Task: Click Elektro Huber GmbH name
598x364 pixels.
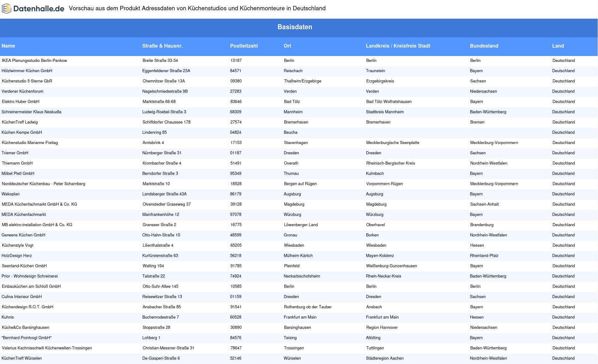Action: (21, 102)
